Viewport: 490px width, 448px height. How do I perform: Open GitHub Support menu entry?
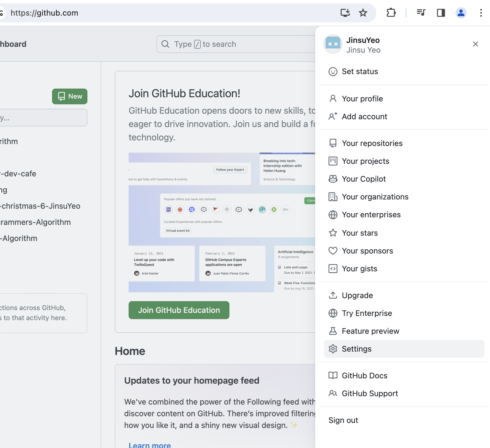click(x=404, y=393)
